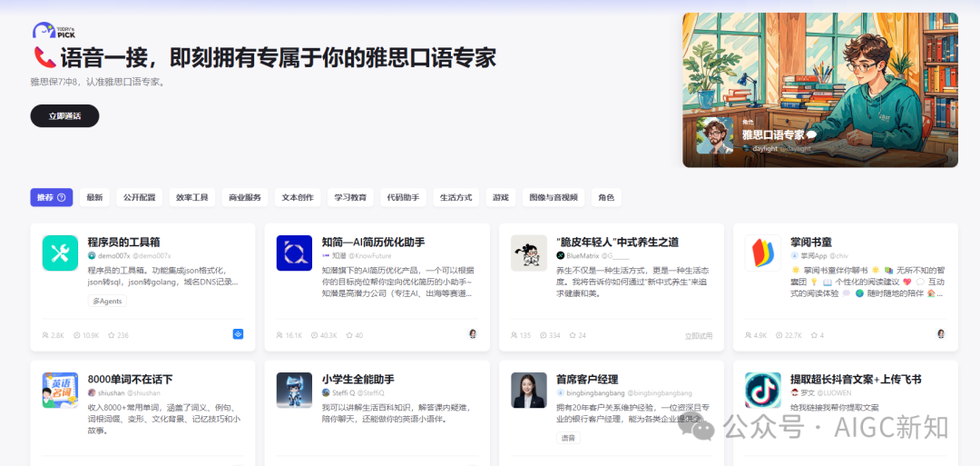This screenshot has width=980, height=466.
Task: Open the 首席客户经理 title
Action: [587, 380]
